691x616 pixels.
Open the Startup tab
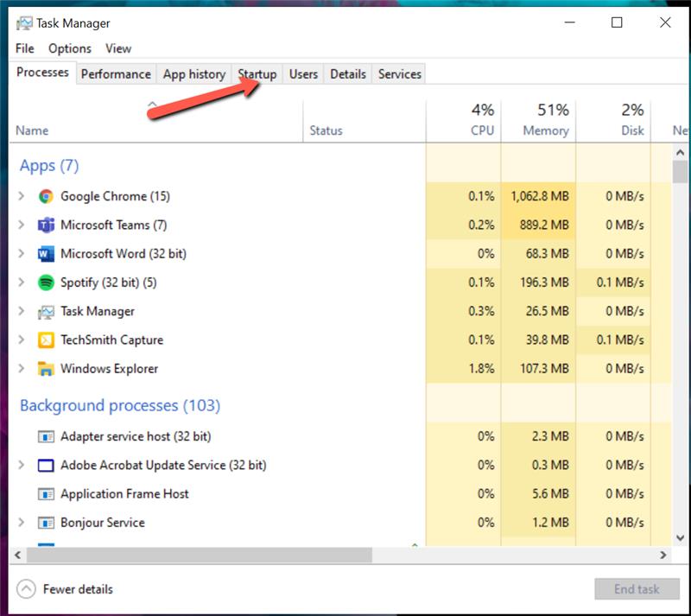257,74
